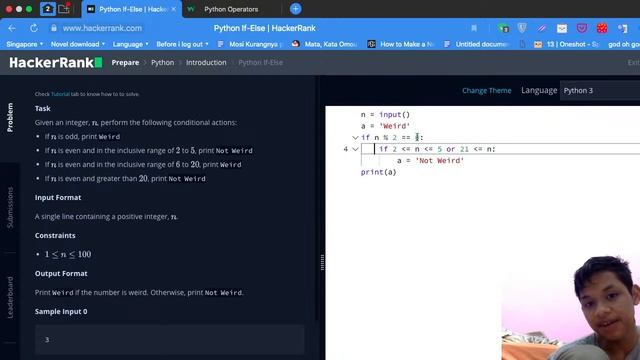Go back with the back arrow

tap(12, 28)
